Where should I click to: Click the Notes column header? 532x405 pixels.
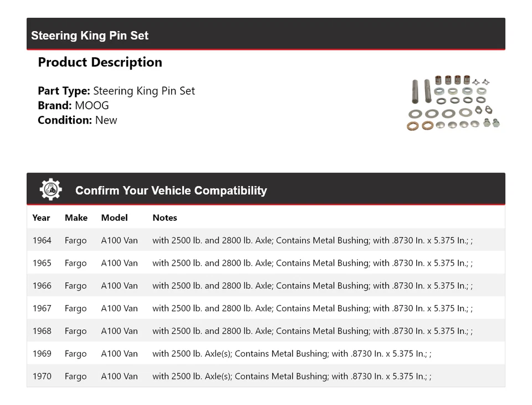coord(165,217)
